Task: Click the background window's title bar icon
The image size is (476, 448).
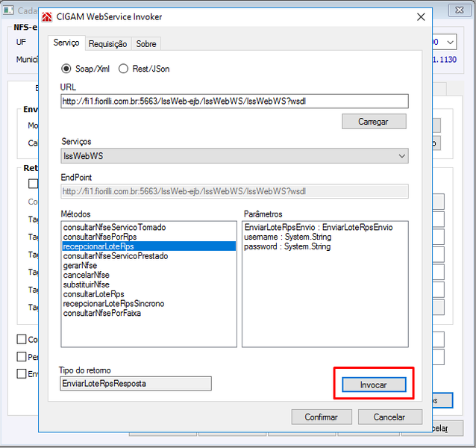Action: pyautogui.click(x=8, y=10)
